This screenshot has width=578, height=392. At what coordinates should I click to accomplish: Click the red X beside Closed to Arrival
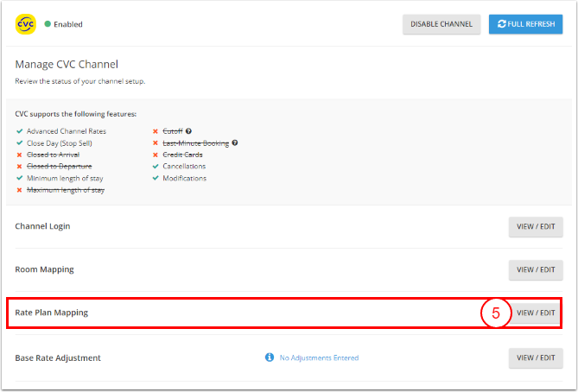pos(19,155)
